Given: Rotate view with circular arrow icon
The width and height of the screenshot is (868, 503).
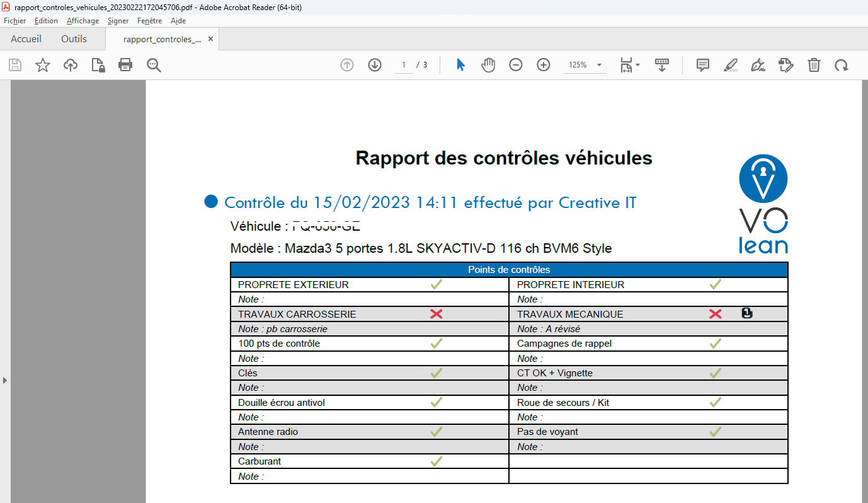Looking at the screenshot, I should click(842, 65).
